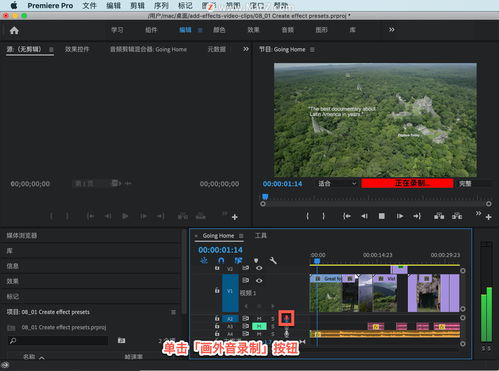Open the 适合 zoom level dropdown

point(337,183)
